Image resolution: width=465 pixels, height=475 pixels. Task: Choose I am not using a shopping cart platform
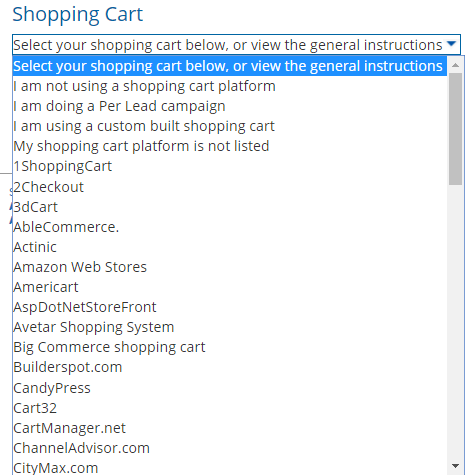tap(230, 86)
